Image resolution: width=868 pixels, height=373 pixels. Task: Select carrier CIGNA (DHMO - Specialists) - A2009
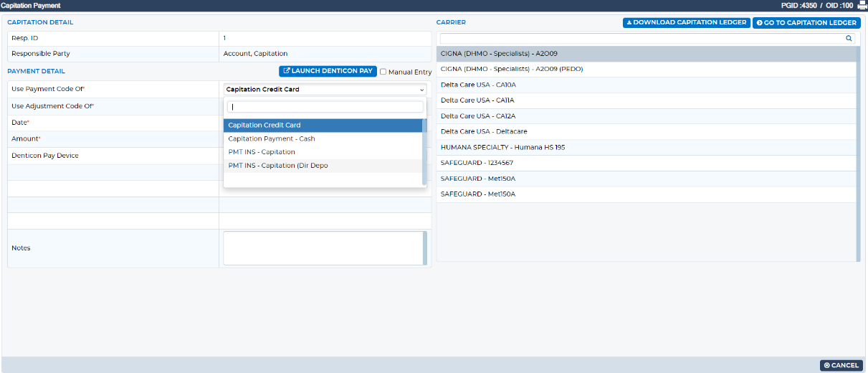pyautogui.click(x=646, y=54)
